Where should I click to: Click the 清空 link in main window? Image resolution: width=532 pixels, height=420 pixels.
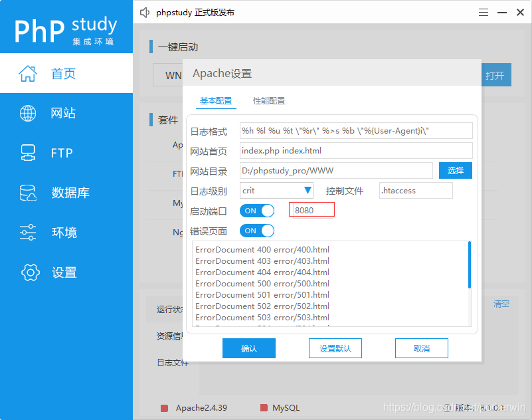pyautogui.click(x=501, y=304)
